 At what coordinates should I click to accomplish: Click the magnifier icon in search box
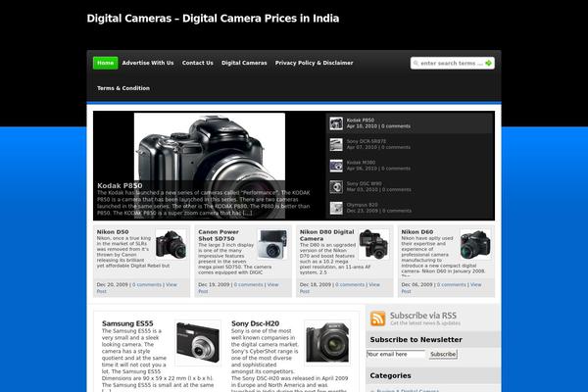(416, 63)
